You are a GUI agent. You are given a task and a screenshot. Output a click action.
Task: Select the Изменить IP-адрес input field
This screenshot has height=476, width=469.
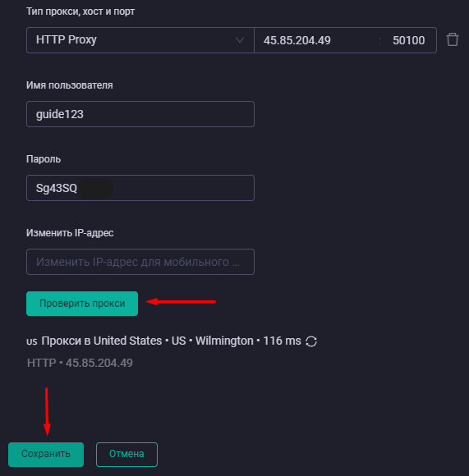click(140, 262)
